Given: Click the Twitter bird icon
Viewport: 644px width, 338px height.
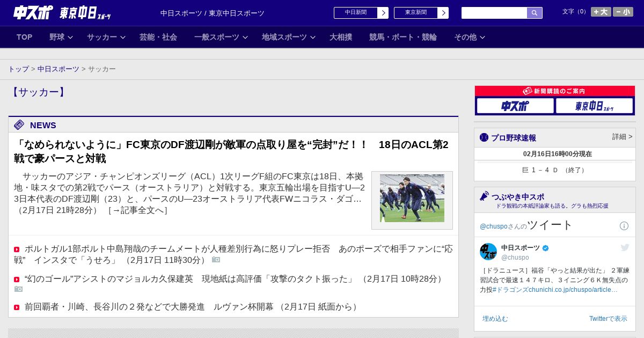Looking at the screenshot, I should 625,247.
